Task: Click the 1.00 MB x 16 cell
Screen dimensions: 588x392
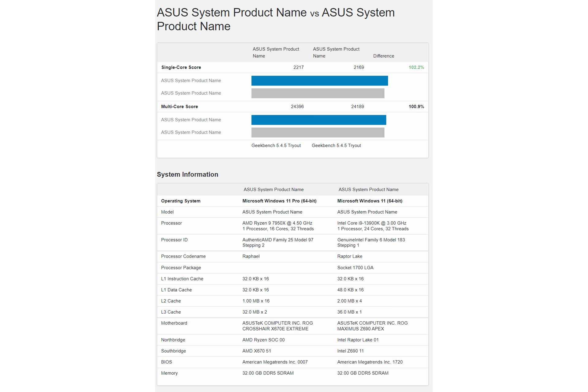Action: [256, 301]
